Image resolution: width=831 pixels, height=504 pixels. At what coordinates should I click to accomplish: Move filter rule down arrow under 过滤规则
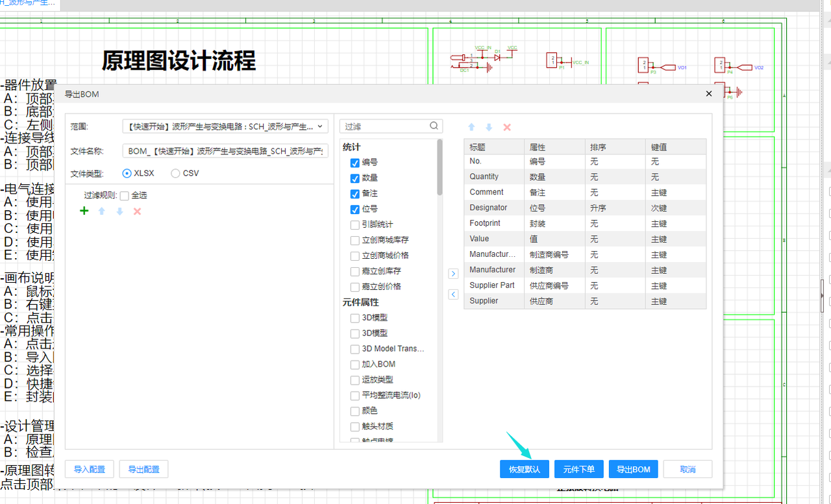click(x=119, y=211)
